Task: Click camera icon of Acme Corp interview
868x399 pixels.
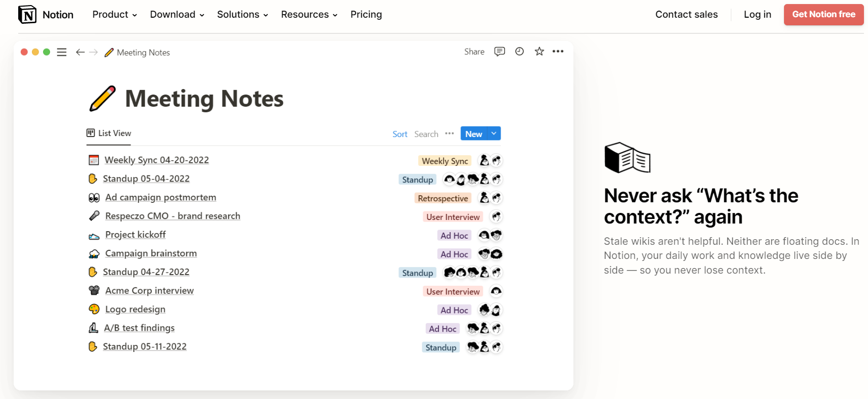Action: pos(94,290)
